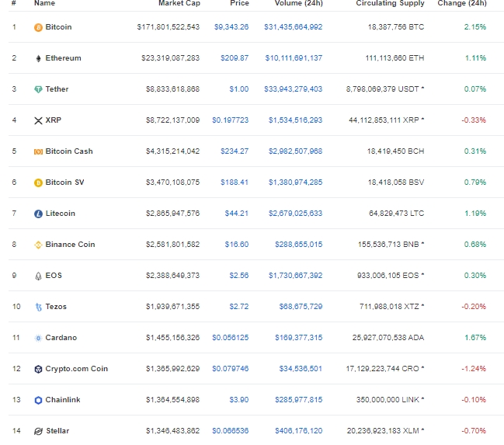Screen dimensions: 504x445
Task: Click the Bitcoin coin icon
Action: [x=38, y=27]
